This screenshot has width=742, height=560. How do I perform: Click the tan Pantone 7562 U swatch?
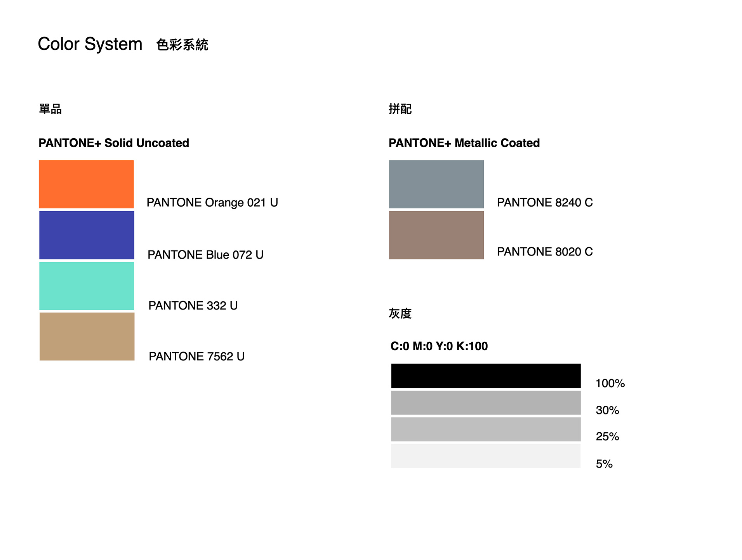coord(87,336)
